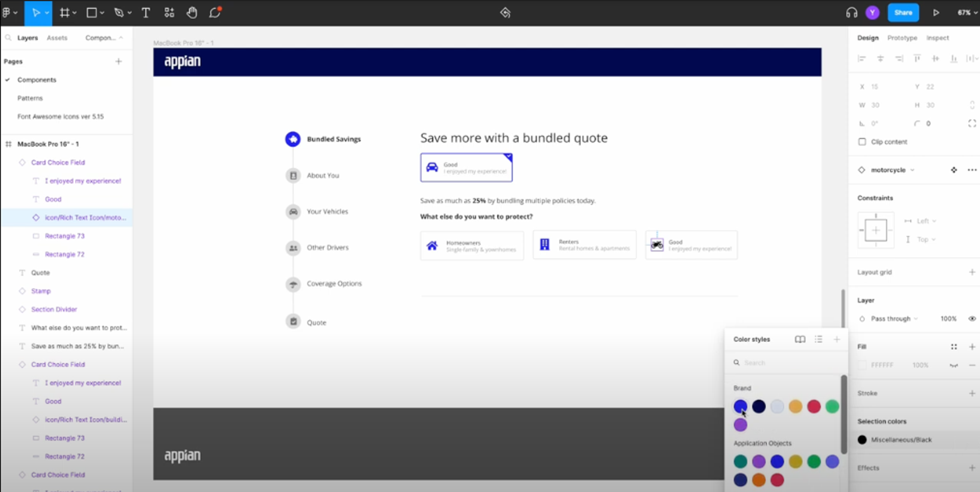Click the user avatar Y

(x=872, y=13)
